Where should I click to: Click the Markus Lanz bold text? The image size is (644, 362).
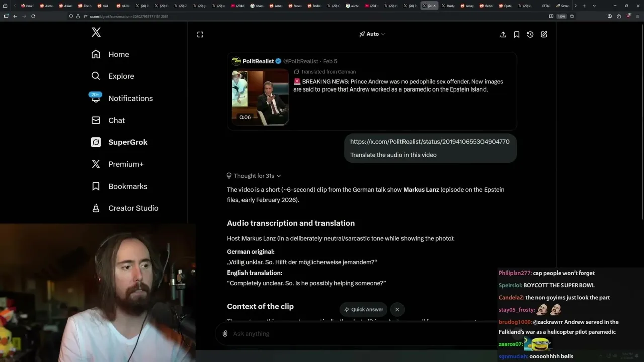pos(421,190)
